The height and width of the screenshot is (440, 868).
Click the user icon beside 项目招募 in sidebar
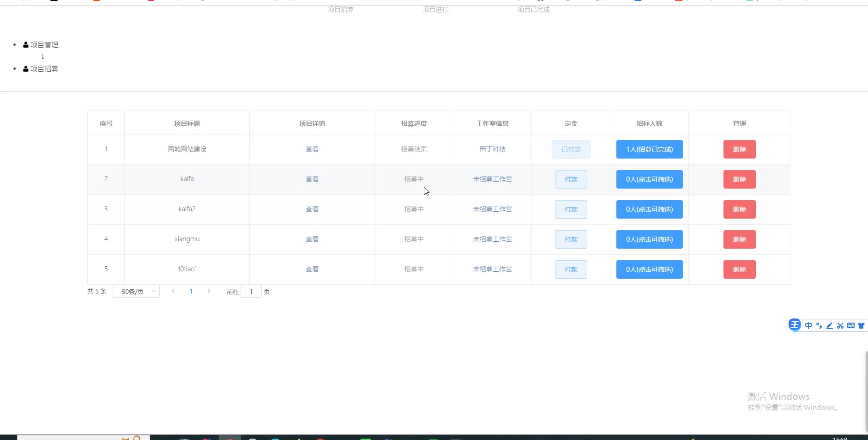pos(26,69)
